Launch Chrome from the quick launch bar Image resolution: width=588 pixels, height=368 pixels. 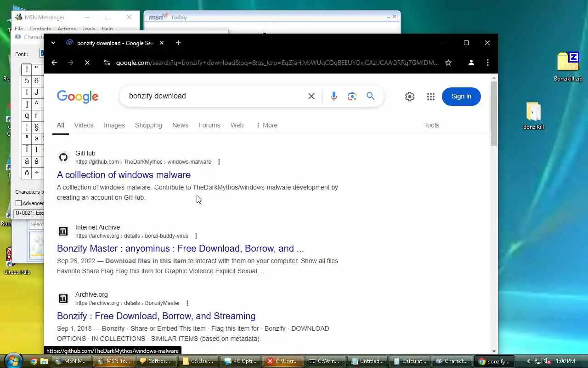(34, 362)
